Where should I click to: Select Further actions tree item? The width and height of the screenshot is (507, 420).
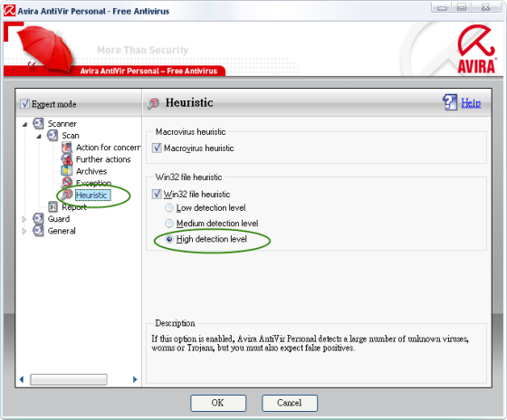click(x=103, y=159)
